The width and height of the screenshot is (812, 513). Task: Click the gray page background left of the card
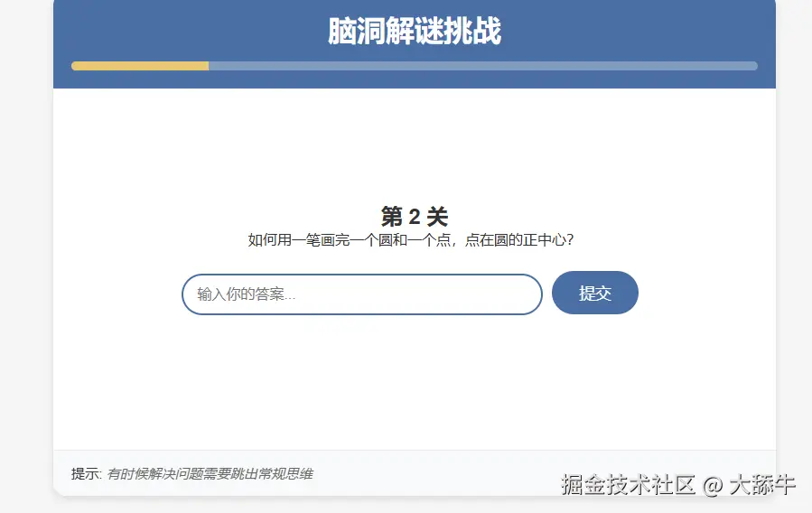click(25, 271)
